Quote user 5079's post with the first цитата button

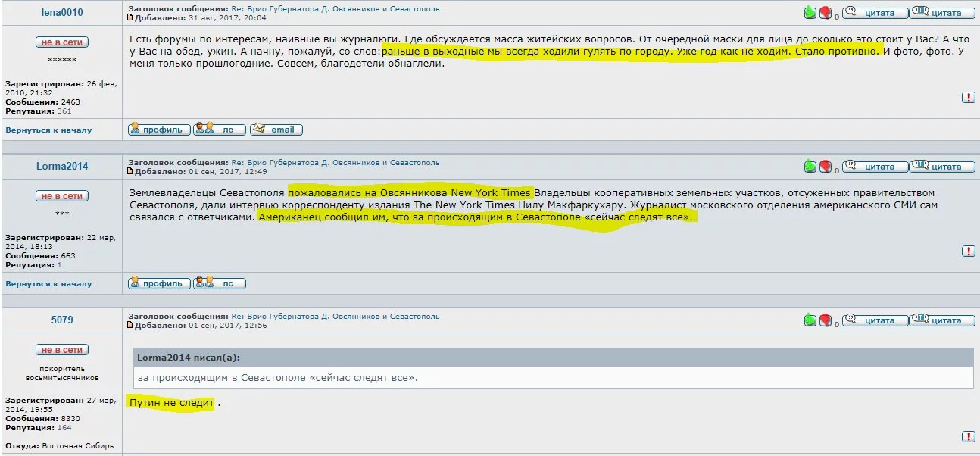coord(874,320)
